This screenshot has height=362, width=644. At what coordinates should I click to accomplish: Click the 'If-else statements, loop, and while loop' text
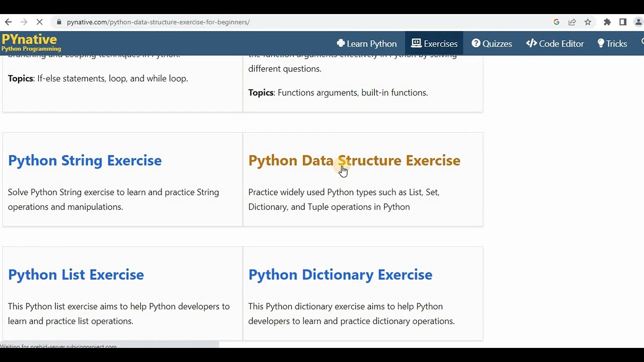coord(113,78)
